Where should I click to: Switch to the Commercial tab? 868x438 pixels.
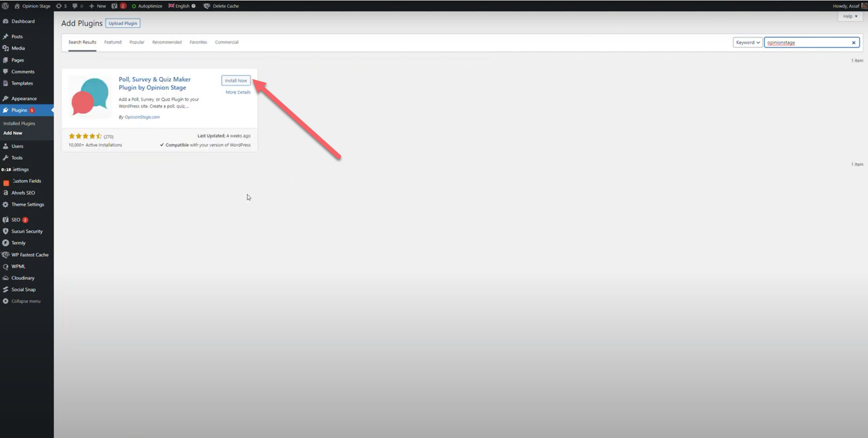click(227, 42)
